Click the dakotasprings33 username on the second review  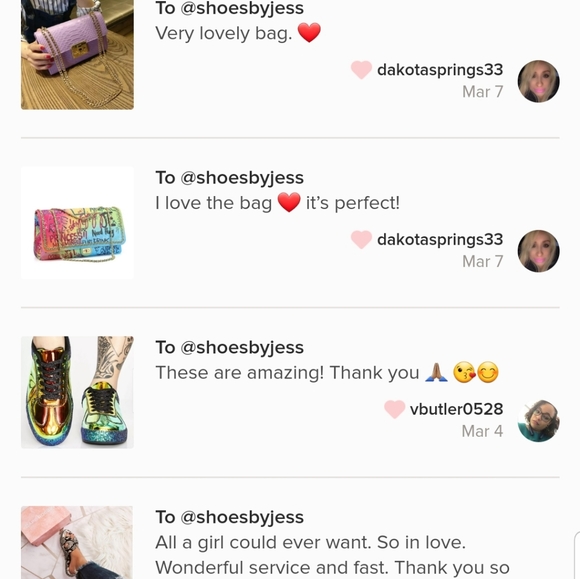tap(440, 239)
